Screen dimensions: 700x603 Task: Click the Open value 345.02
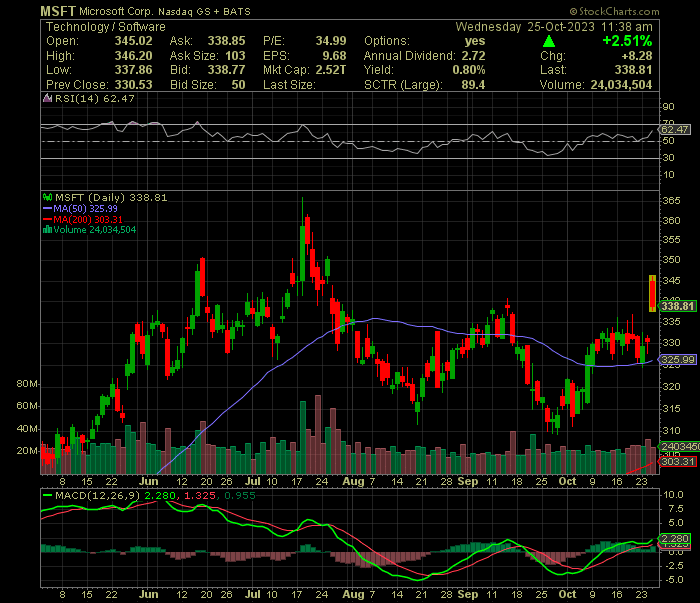133,41
